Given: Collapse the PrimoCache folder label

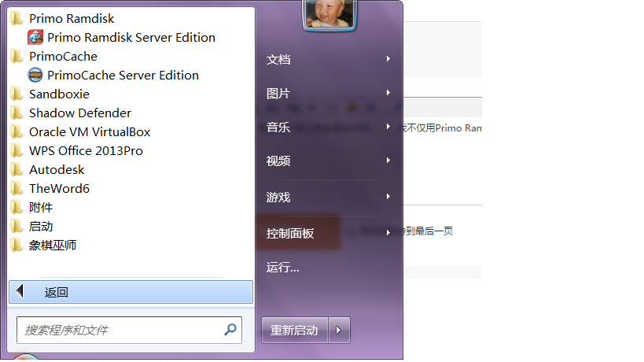Looking at the screenshot, I should (x=63, y=57).
